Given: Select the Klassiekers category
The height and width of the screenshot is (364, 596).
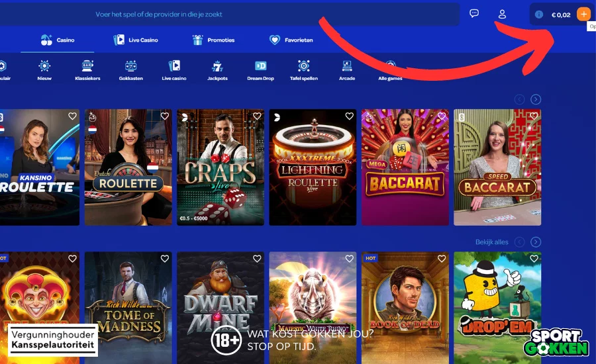Looking at the screenshot, I should 88,70.
